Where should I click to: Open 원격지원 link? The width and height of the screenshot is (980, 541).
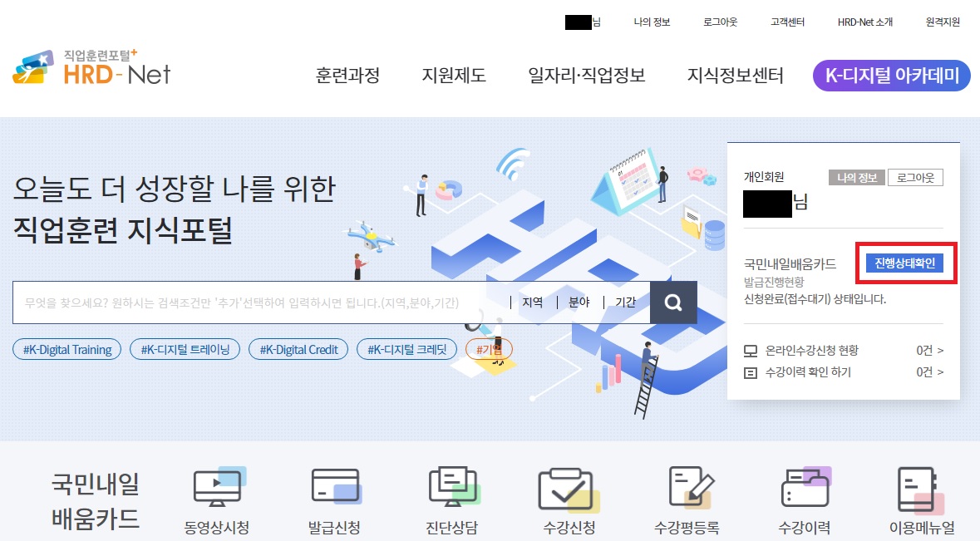[943, 22]
